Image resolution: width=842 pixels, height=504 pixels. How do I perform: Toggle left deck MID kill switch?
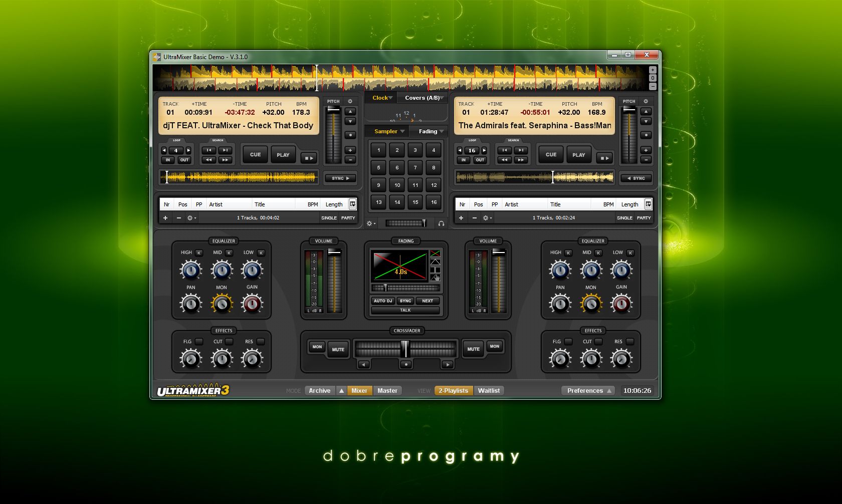(229, 253)
